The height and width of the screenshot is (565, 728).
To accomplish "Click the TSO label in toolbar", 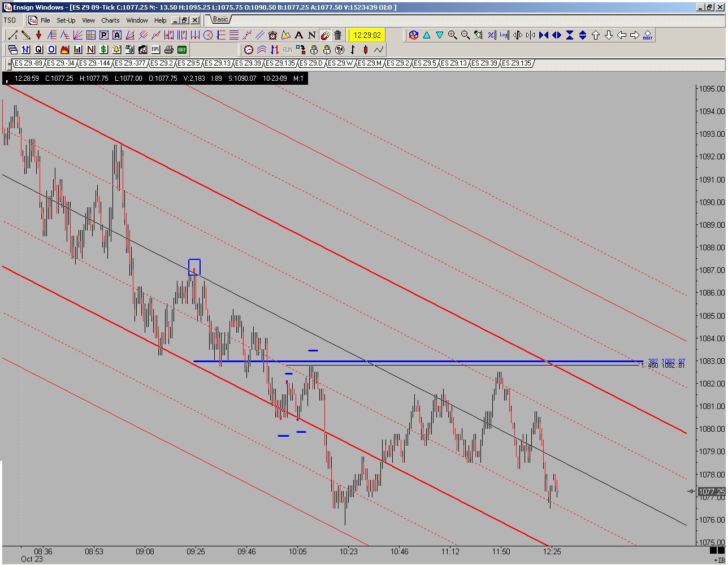I will pyautogui.click(x=10, y=20).
